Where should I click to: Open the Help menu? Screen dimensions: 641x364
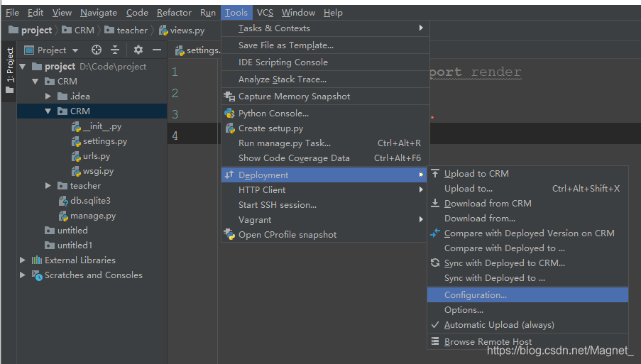(x=333, y=13)
